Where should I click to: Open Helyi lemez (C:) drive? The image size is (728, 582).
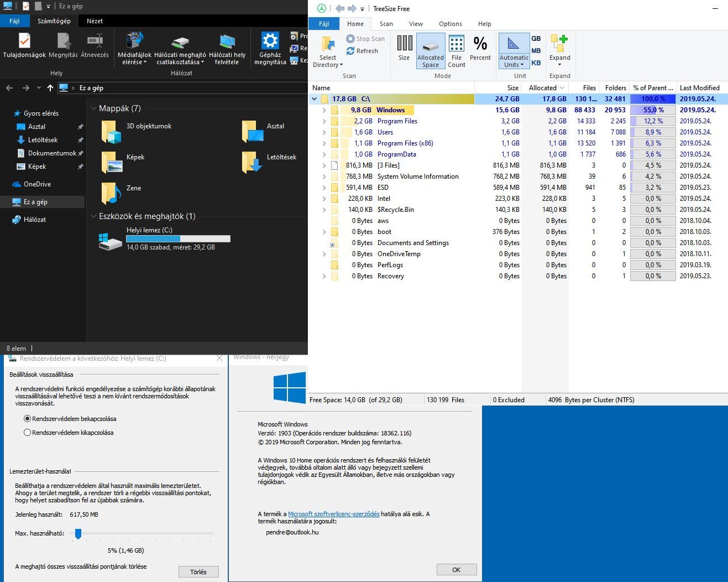pyautogui.click(x=164, y=239)
